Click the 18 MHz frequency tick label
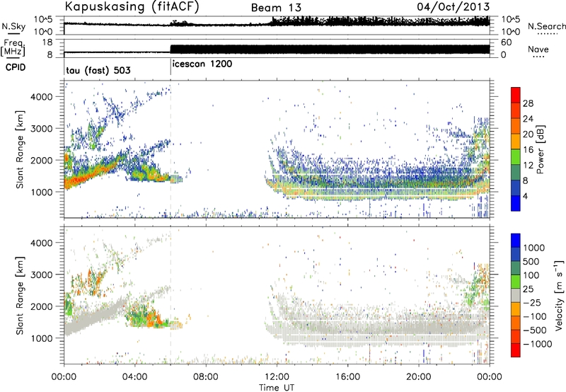 click(47, 42)
